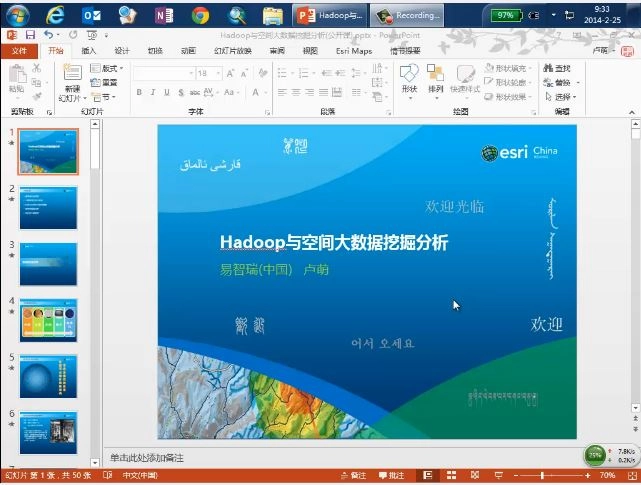Open the font size dropdown showing 18
The height and width of the screenshot is (485, 641).
pos(219,74)
